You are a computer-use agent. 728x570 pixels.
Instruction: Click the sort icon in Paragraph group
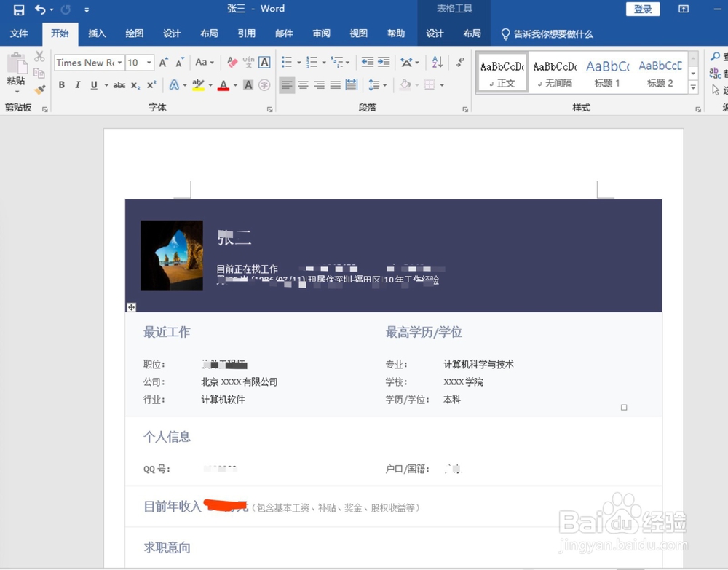[x=436, y=62]
